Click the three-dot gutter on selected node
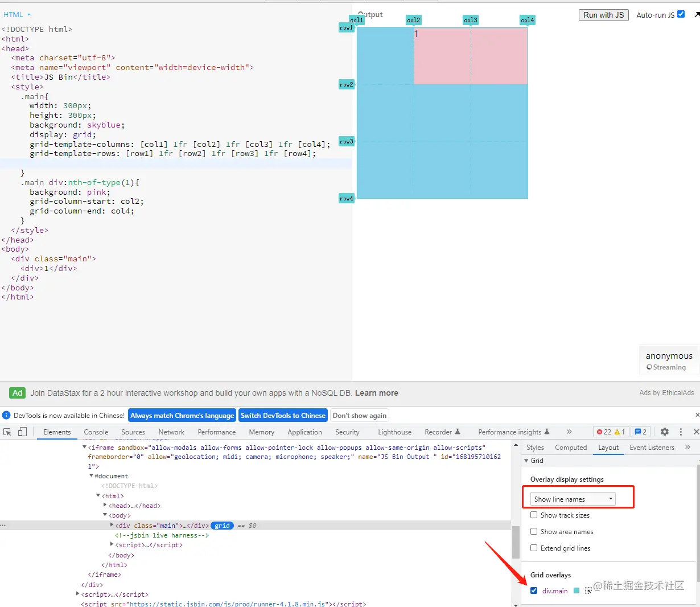Viewport: 700px width, 607px height. click(3, 526)
